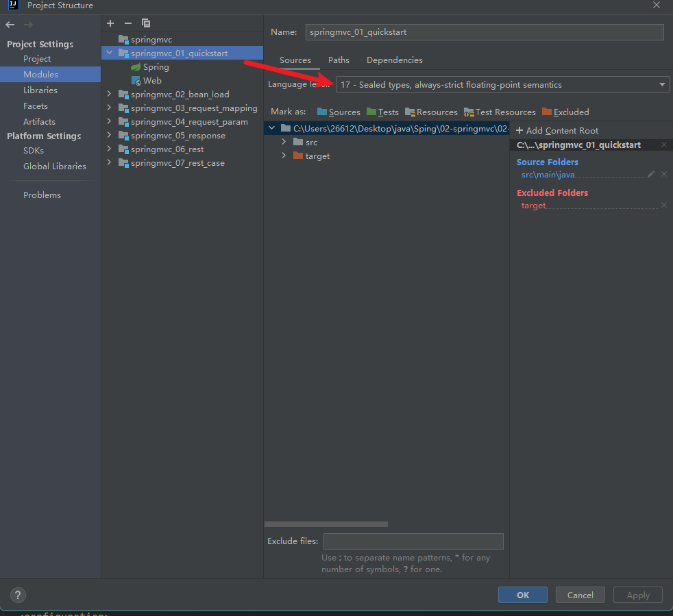Open SDKs platform settings

point(34,151)
